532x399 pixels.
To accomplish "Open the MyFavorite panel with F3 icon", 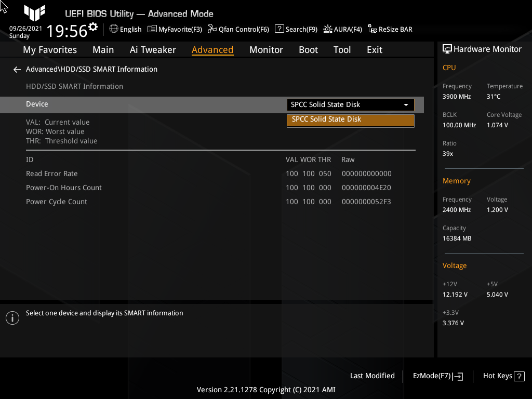I will tap(175, 30).
